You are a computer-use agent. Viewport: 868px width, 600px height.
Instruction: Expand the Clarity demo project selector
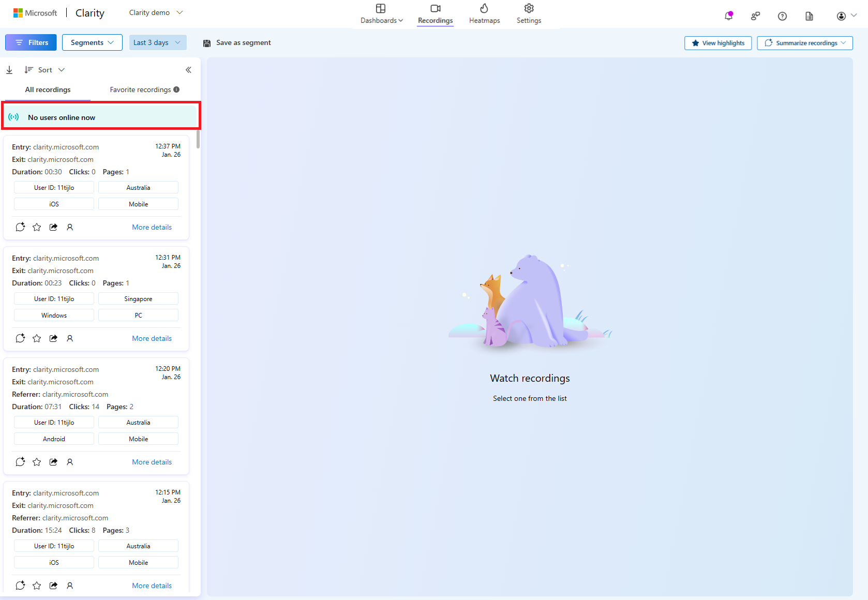pyautogui.click(x=156, y=13)
